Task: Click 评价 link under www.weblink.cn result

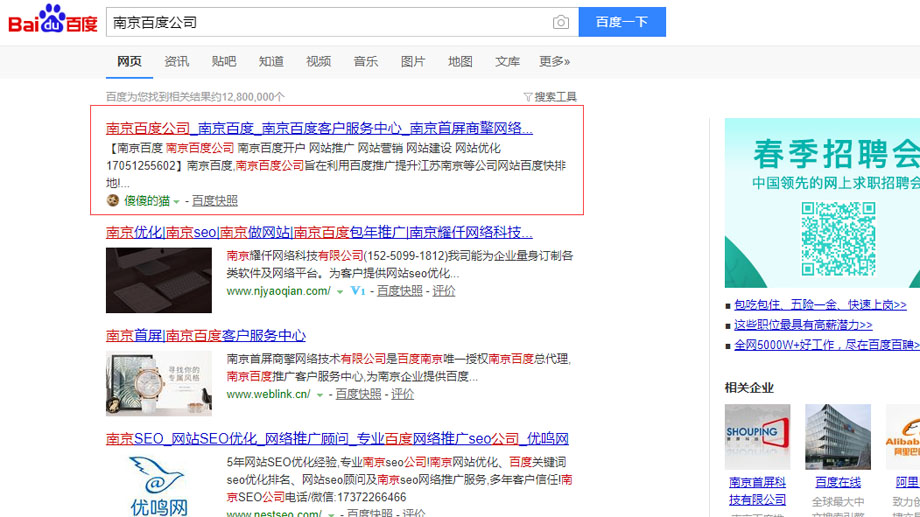Action: pos(402,394)
